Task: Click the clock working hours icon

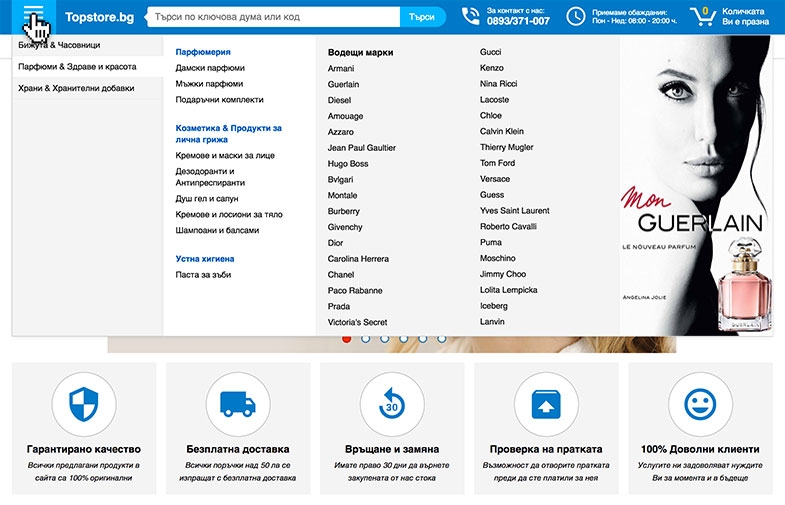Action: coord(576,17)
